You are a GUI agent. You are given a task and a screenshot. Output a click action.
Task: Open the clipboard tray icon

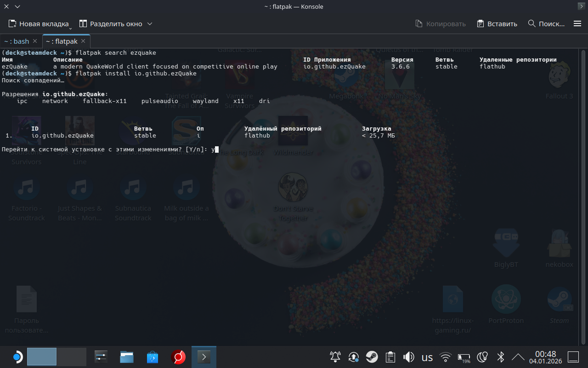[x=390, y=357]
